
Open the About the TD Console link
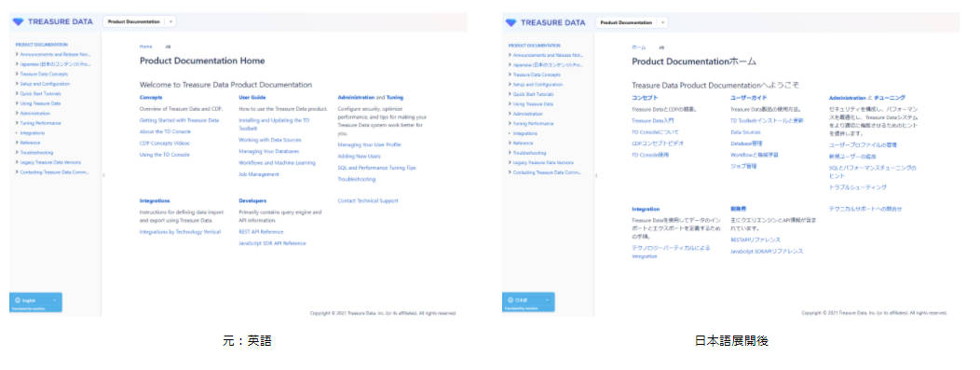point(165,131)
